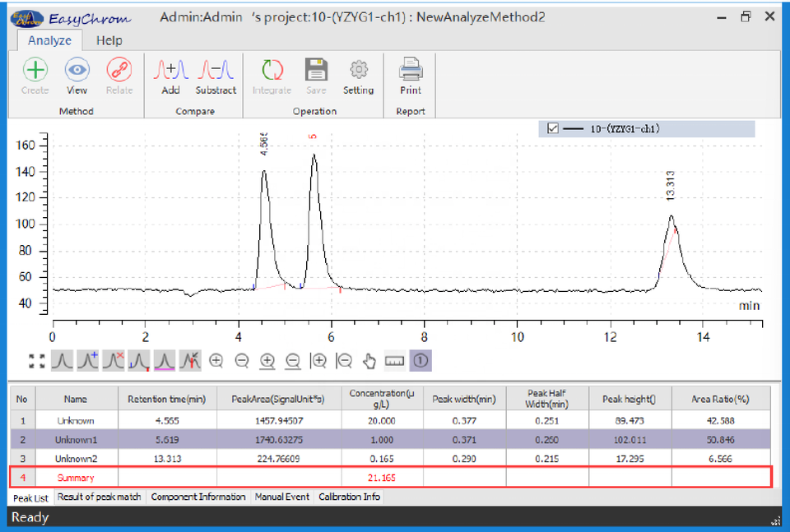Open the Setting gear icon
The width and height of the screenshot is (790, 532).
358,70
